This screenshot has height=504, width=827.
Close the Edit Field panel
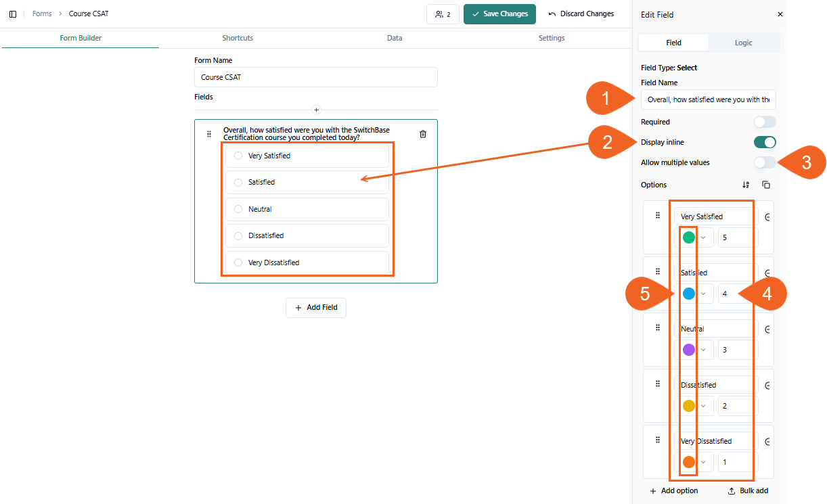(x=780, y=14)
